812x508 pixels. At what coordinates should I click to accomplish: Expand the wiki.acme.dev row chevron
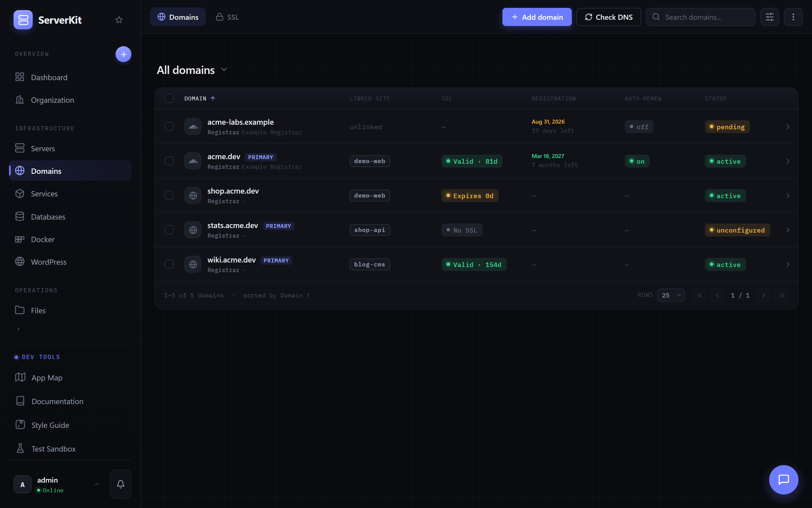(788, 264)
